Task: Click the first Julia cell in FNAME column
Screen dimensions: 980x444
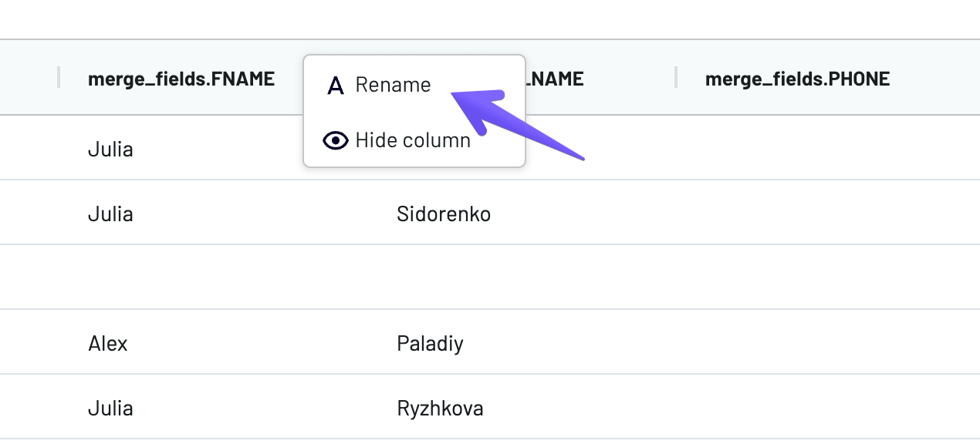Action: [x=110, y=149]
